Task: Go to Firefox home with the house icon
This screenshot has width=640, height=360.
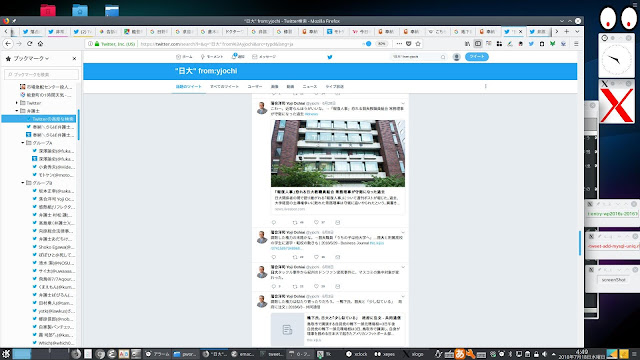Action: 40,44
